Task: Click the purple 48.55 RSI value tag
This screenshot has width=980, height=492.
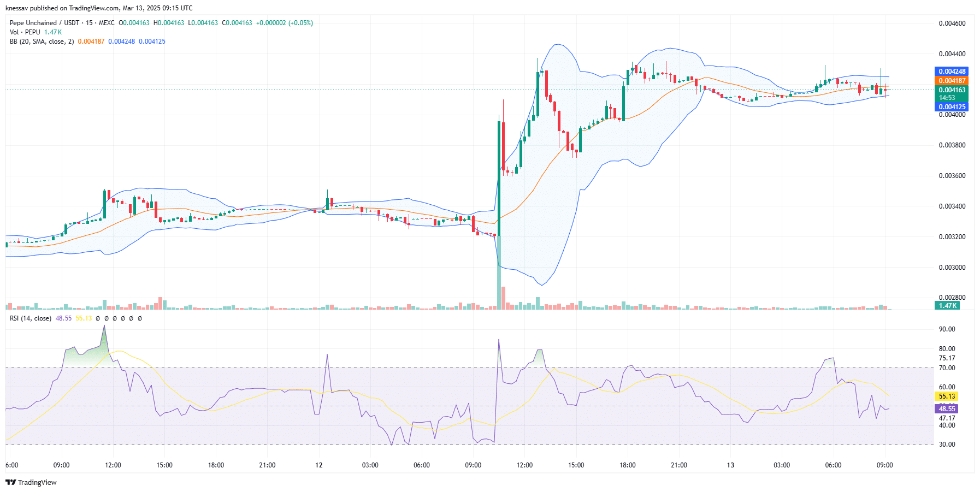Action: coord(947,409)
